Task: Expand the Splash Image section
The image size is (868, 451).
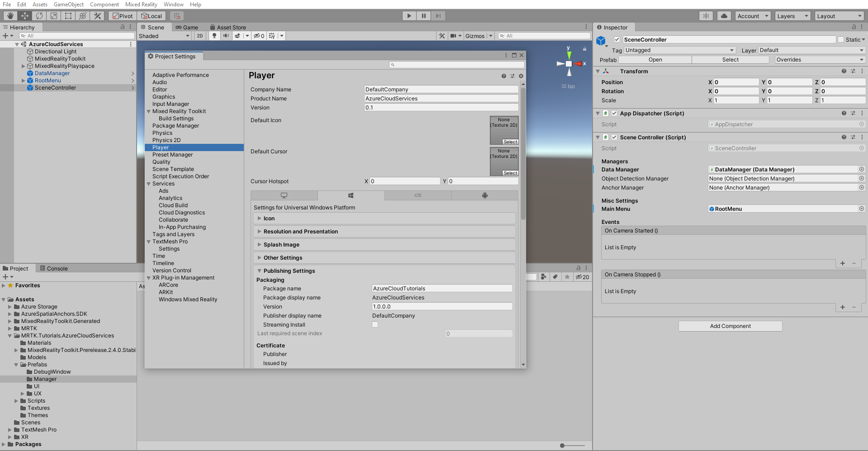Action: pyautogui.click(x=281, y=244)
